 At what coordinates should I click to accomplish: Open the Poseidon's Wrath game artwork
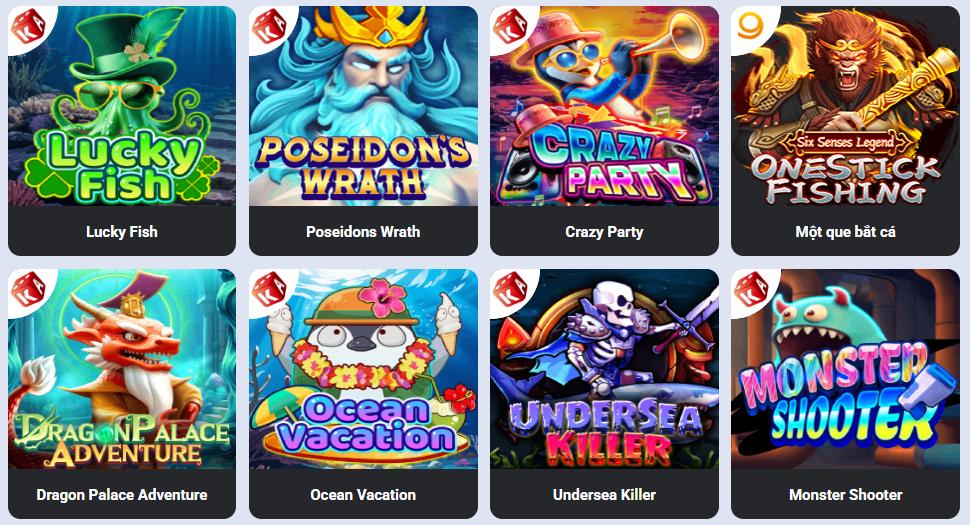click(363, 106)
